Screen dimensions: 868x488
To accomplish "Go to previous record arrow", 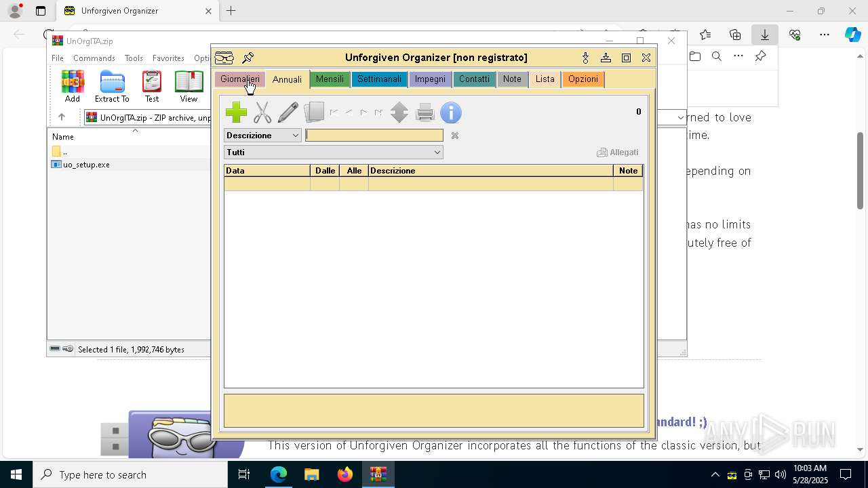I will [x=349, y=113].
